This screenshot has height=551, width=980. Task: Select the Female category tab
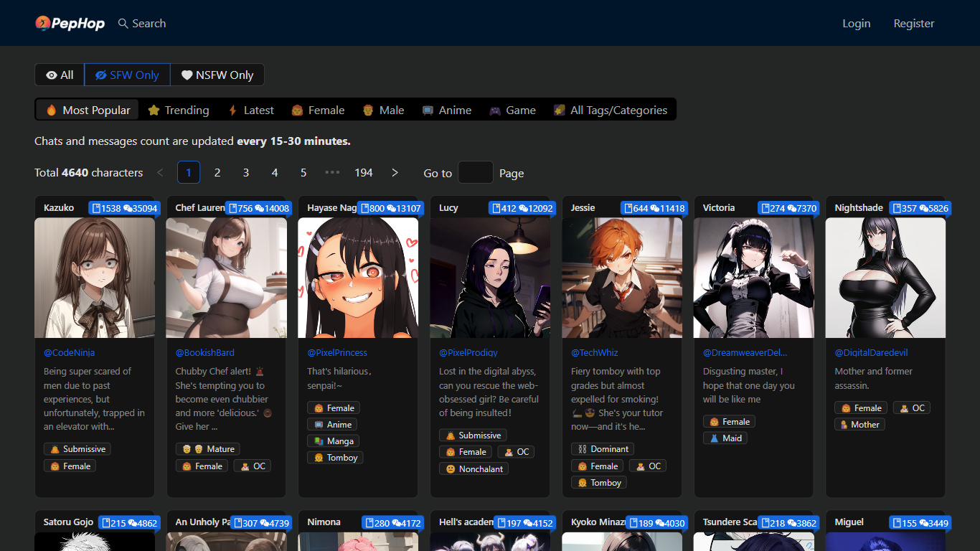(x=318, y=110)
